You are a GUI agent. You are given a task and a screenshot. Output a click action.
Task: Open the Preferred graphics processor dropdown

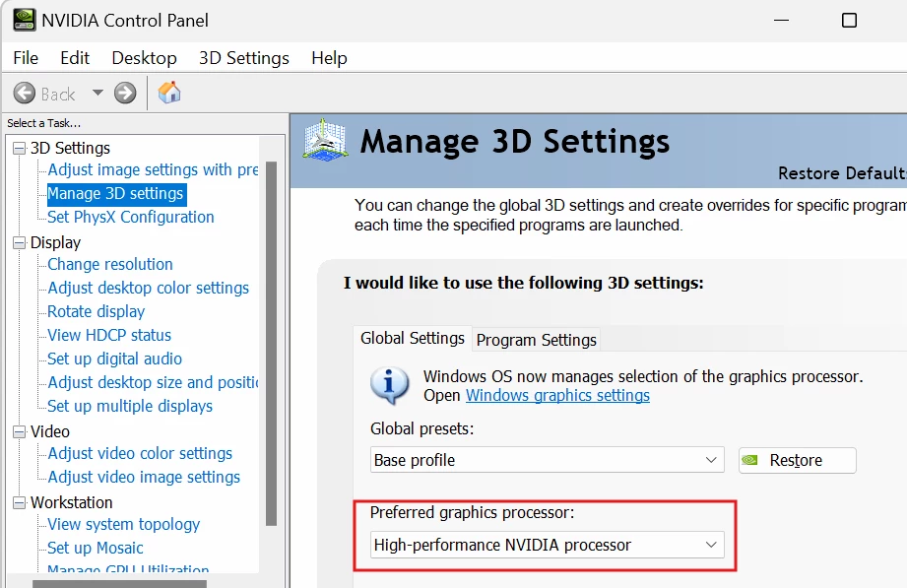(548, 545)
